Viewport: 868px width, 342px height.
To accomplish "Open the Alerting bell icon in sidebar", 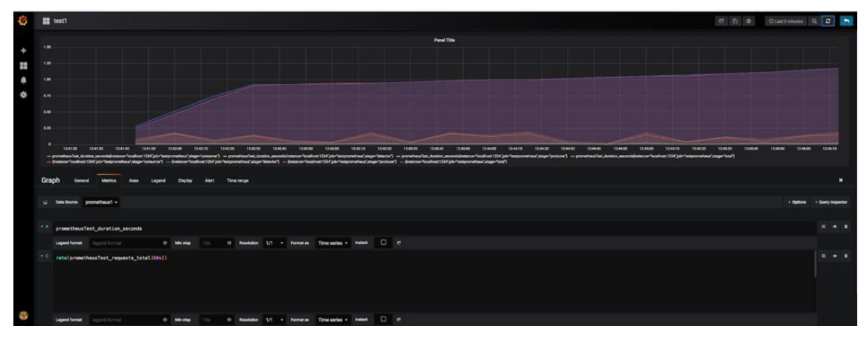I will [x=23, y=80].
